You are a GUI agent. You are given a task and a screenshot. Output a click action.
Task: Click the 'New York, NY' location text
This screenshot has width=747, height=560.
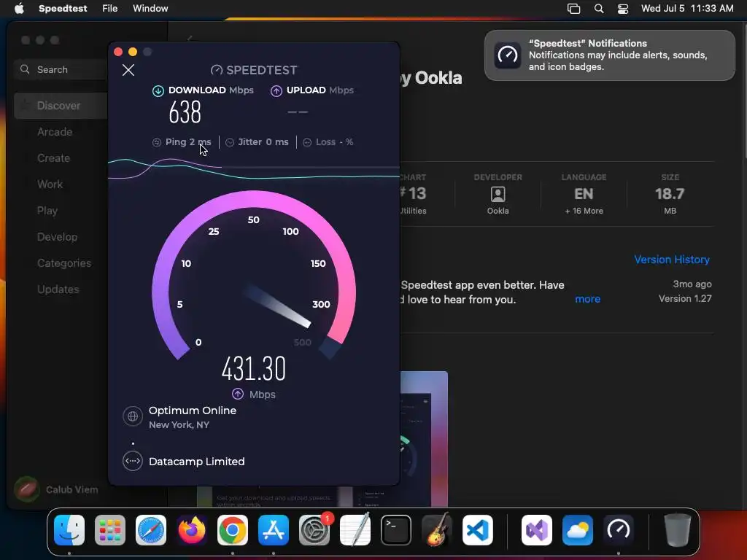pyautogui.click(x=179, y=425)
